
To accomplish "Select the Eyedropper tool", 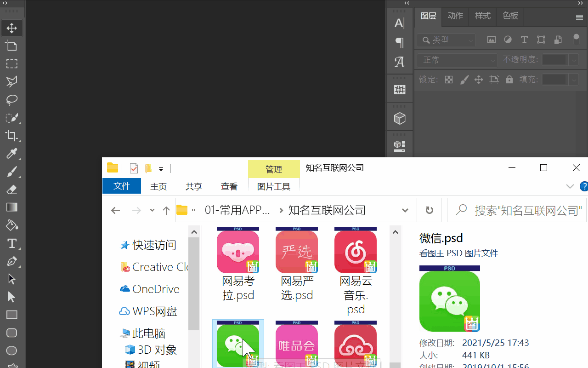I will point(11,154).
